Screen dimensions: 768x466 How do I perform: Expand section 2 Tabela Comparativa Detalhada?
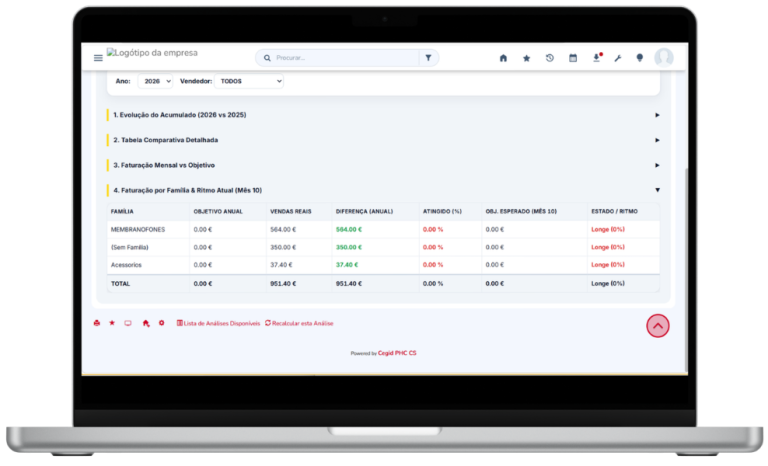[383, 140]
